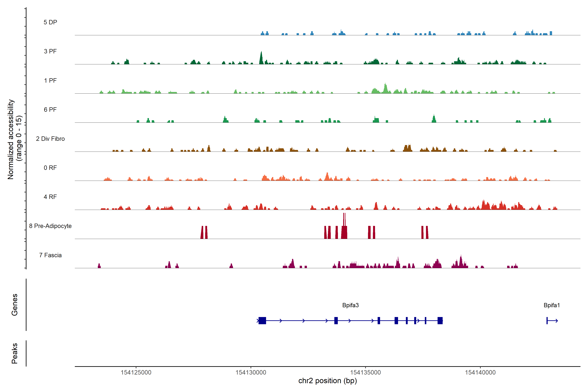Image resolution: width=588 pixels, height=392 pixels.
Task: Click the chr2 position (bp) axis title
Action: click(x=327, y=381)
